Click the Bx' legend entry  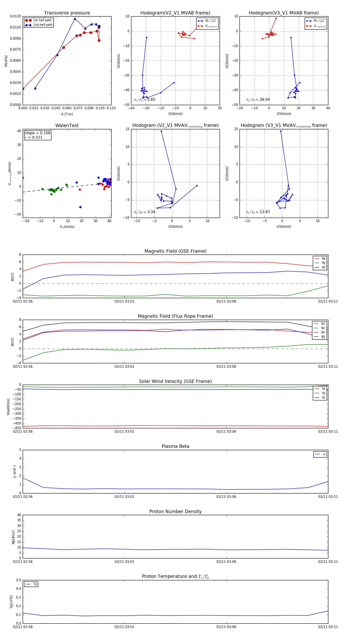pos(320,324)
